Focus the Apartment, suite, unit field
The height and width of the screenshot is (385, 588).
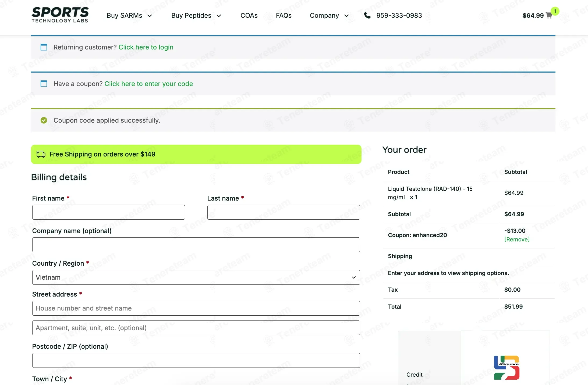click(x=196, y=328)
